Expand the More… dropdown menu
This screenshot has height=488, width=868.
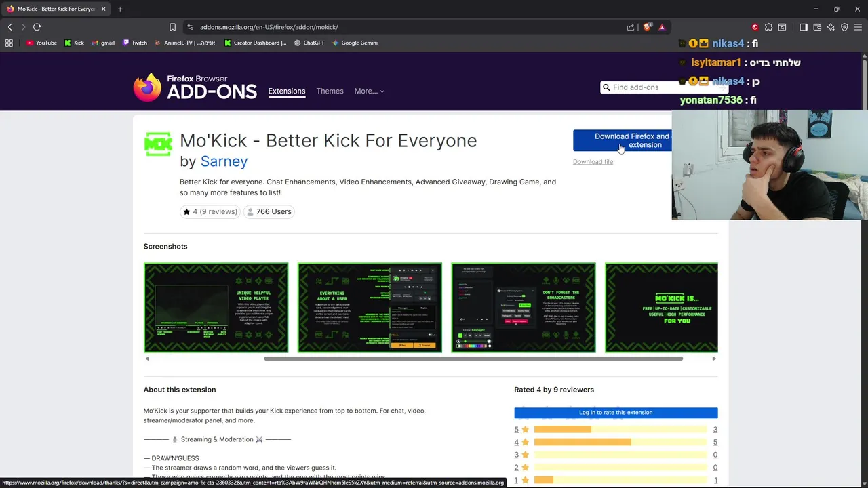(x=369, y=91)
